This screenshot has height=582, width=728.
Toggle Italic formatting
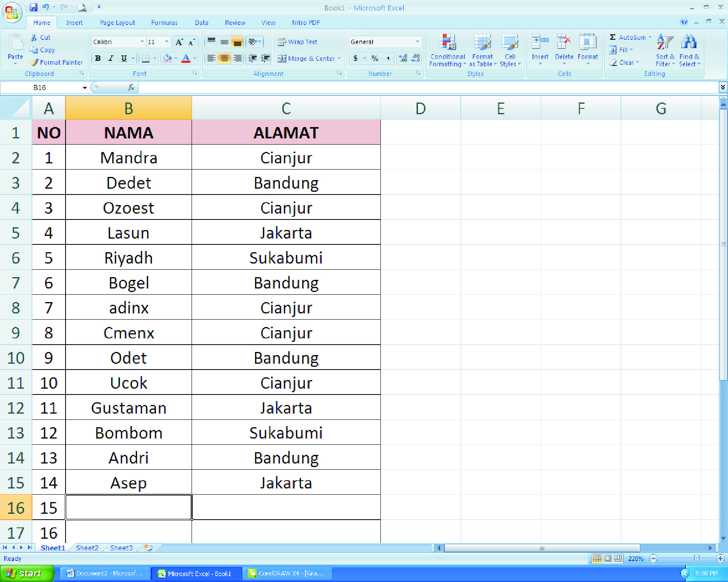[111, 58]
